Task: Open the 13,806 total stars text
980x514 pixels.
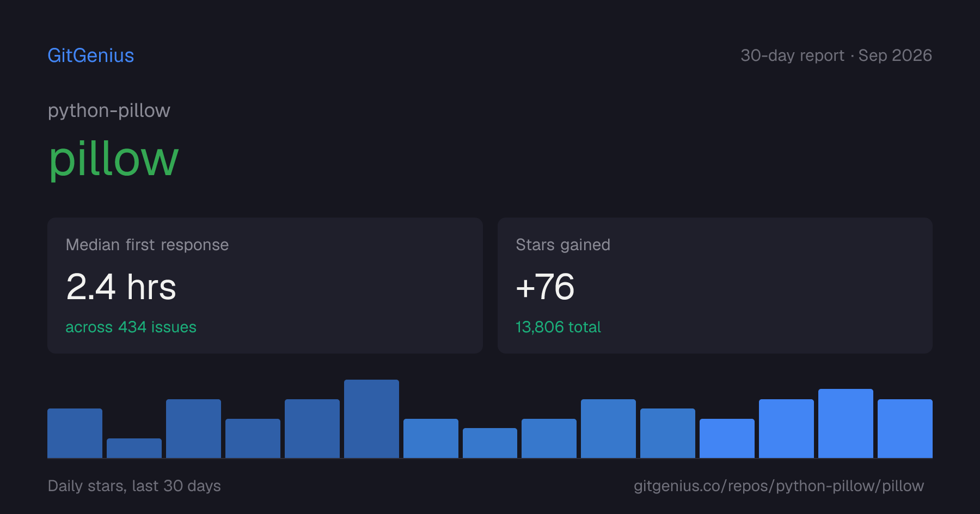Action: (558, 327)
